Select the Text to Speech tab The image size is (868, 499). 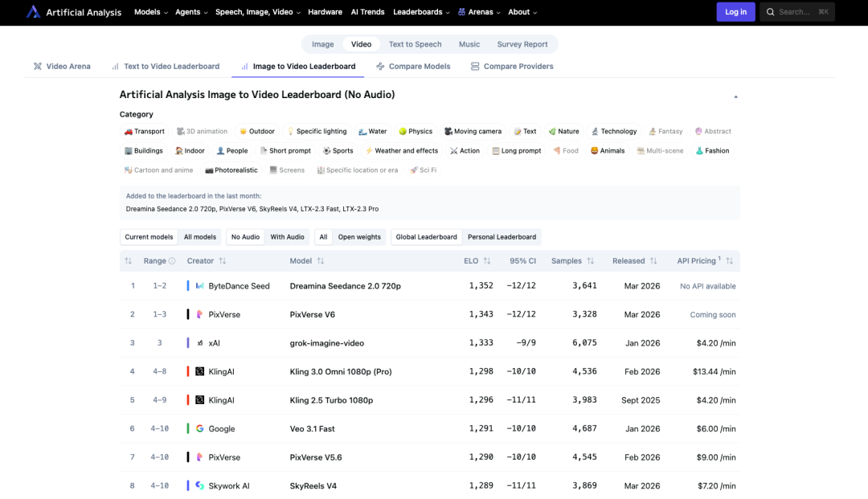[415, 44]
